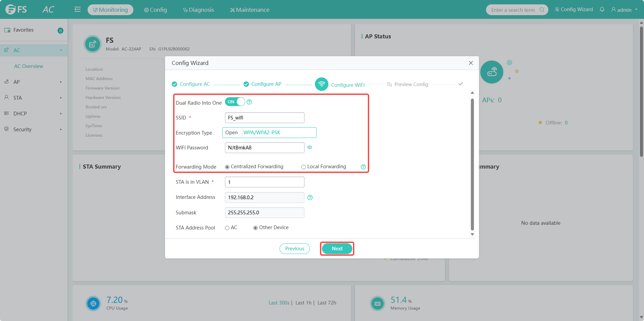Switch to the Diagnosis menu
Viewport: 644px width, 321px height.
coord(198,10)
